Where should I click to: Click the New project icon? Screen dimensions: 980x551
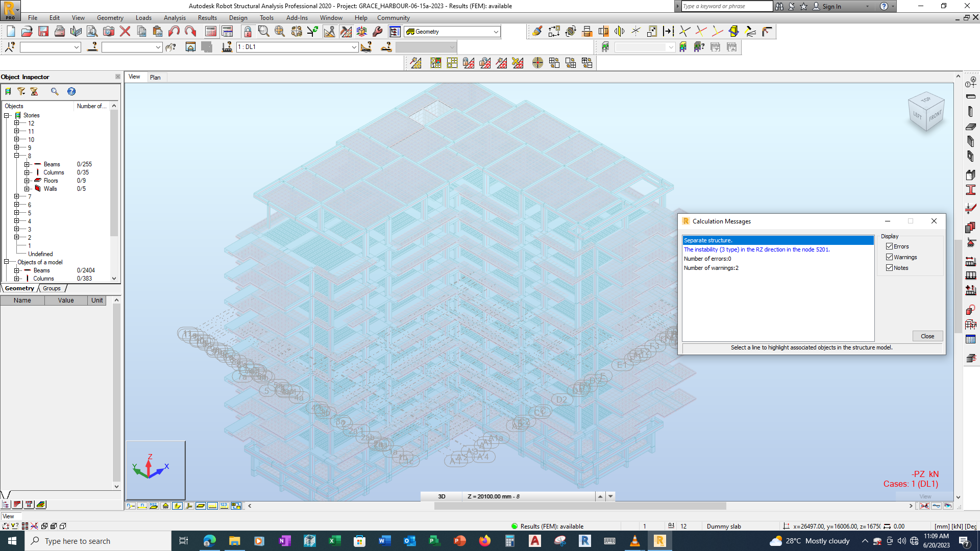click(11, 32)
